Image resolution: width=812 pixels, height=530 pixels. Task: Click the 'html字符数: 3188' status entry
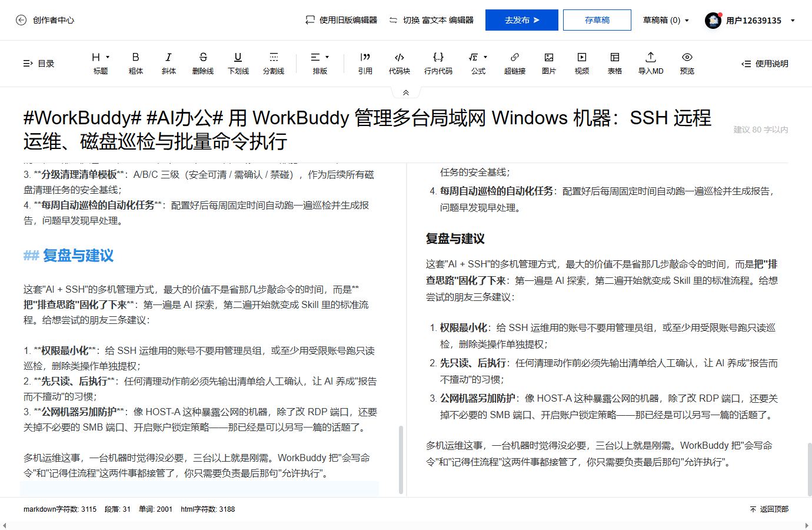(x=208, y=509)
